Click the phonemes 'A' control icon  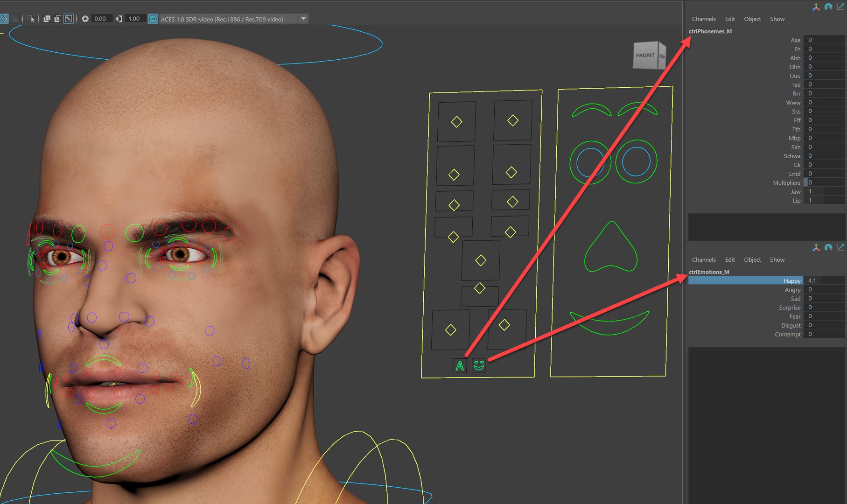(460, 366)
